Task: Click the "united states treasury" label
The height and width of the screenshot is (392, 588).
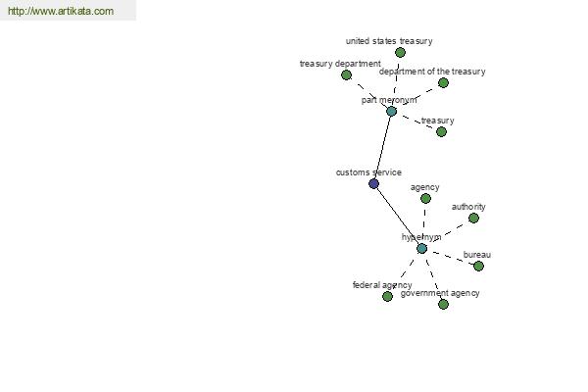Action: (389, 41)
